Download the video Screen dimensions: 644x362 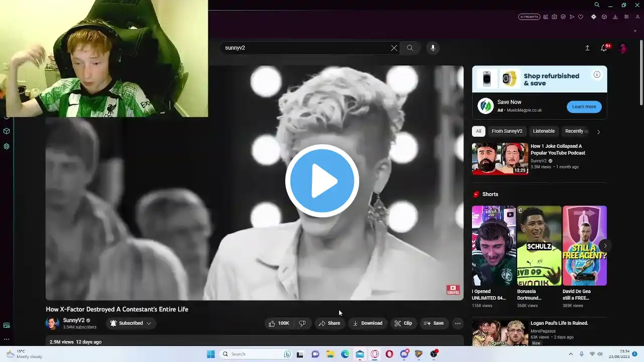click(x=367, y=323)
